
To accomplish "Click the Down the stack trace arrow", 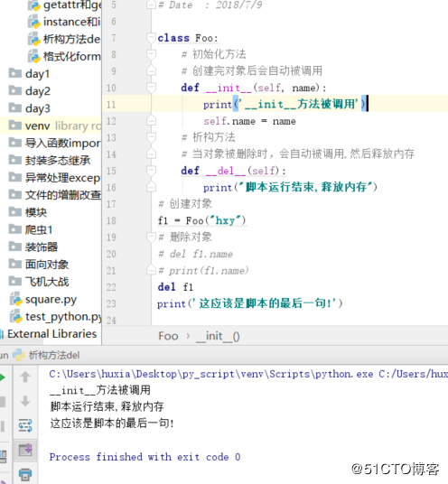I will tap(25, 401).
